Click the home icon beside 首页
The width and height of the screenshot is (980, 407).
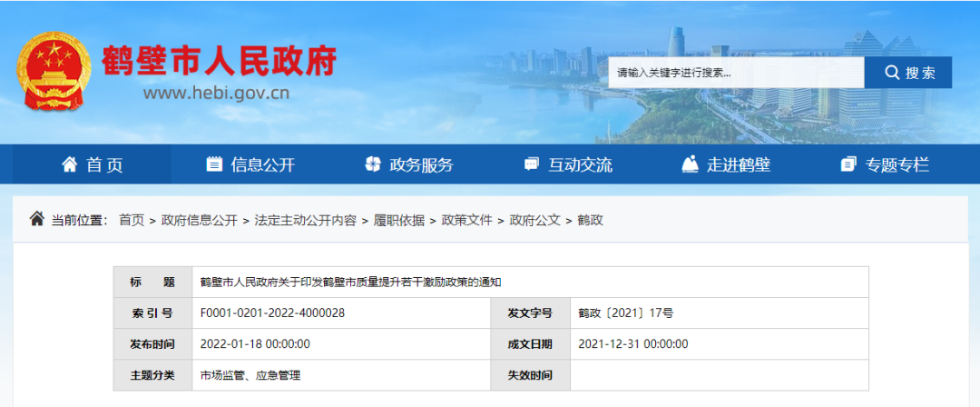point(69,164)
